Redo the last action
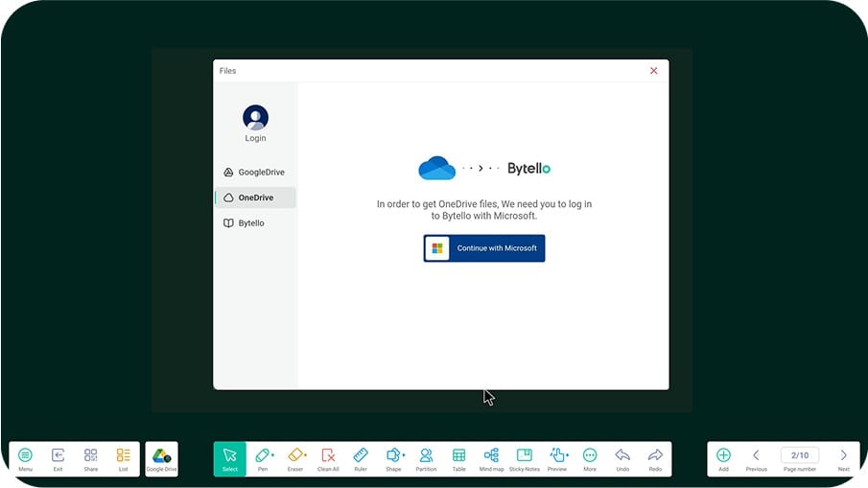868x488 pixels. 655,458
